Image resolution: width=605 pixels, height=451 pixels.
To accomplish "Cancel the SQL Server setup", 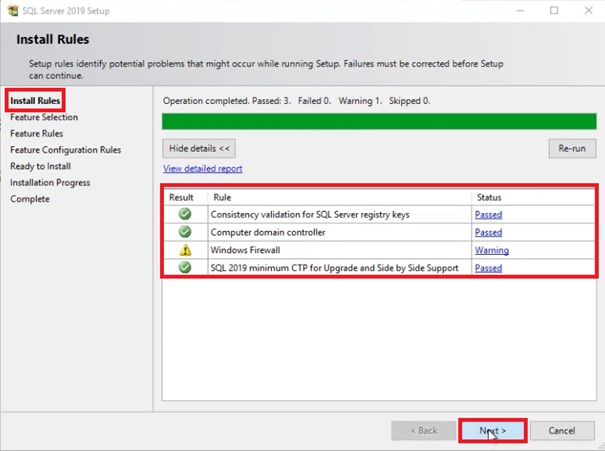I will pos(562,431).
